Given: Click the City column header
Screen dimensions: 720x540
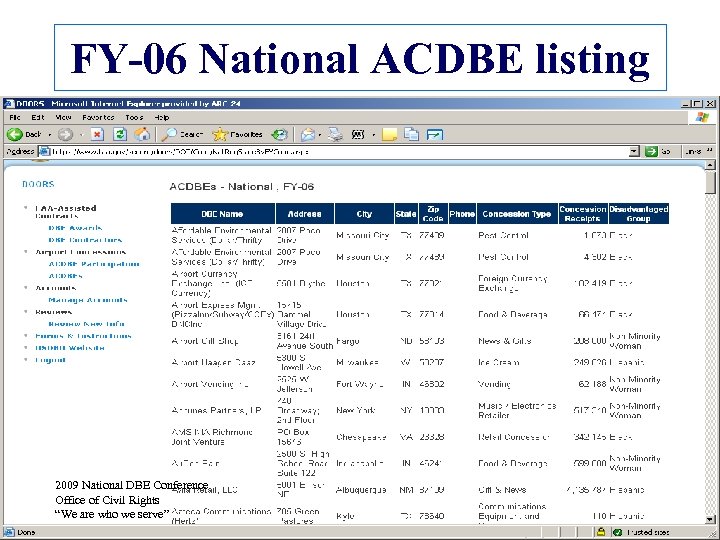Looking at the screenshot, I should tap(364, 214).
